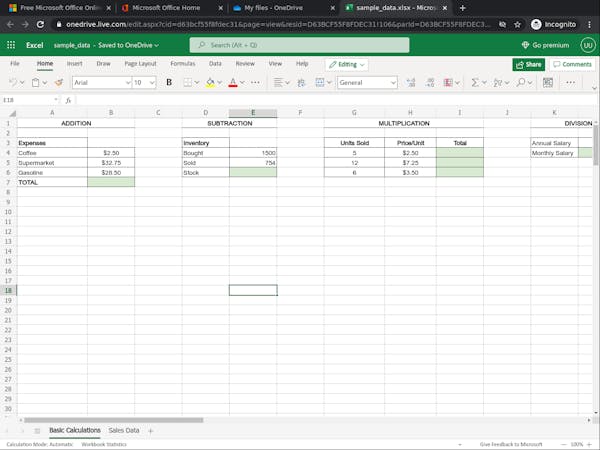Reload the page in browser
Screen dimensions: 600x450
click(x=40, y=24)
